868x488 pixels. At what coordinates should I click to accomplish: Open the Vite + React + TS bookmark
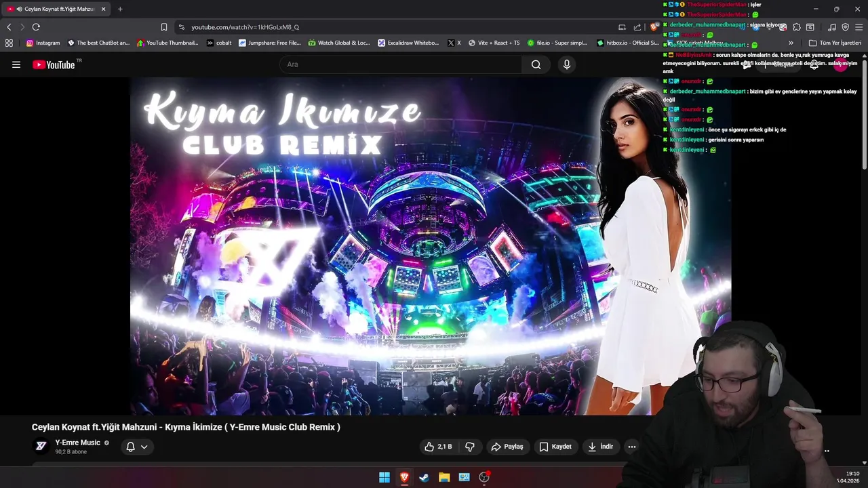[494, 43]
